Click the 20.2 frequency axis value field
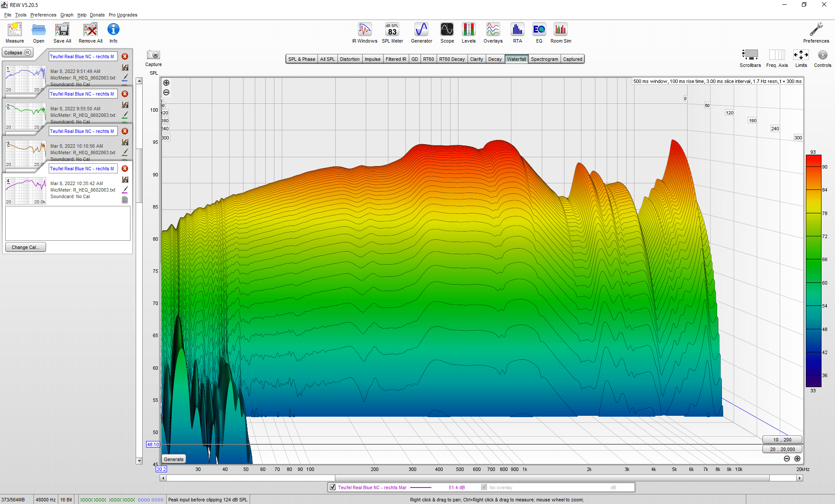 click(x=161, y=469)
